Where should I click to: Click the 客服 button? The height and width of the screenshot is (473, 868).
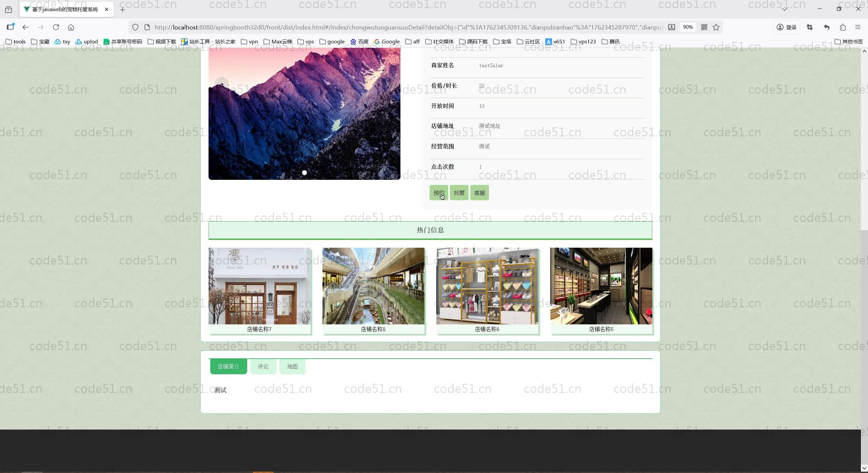click(479, 193)
